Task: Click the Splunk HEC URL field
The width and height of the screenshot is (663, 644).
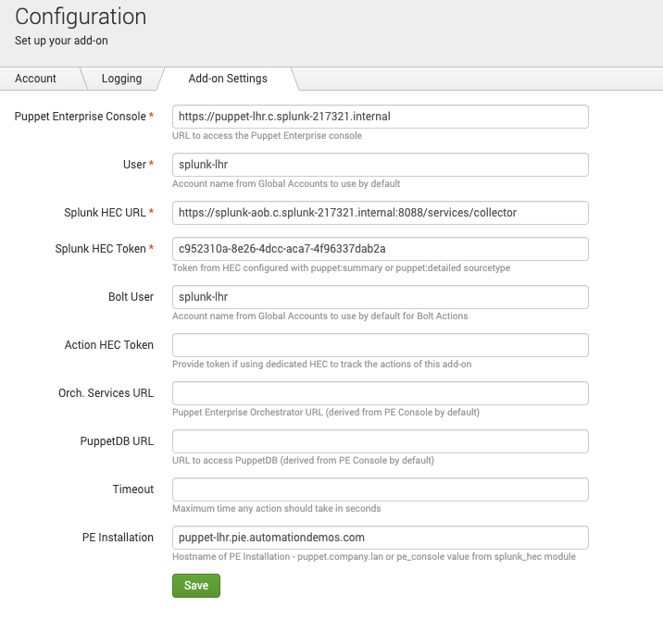Action: [x=381, y=213]
